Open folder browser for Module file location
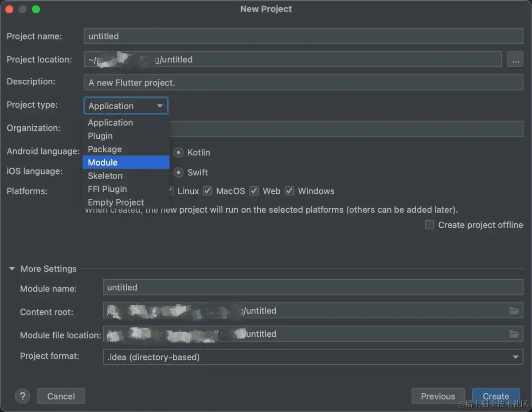532x412 pixels. pos(514,334)
